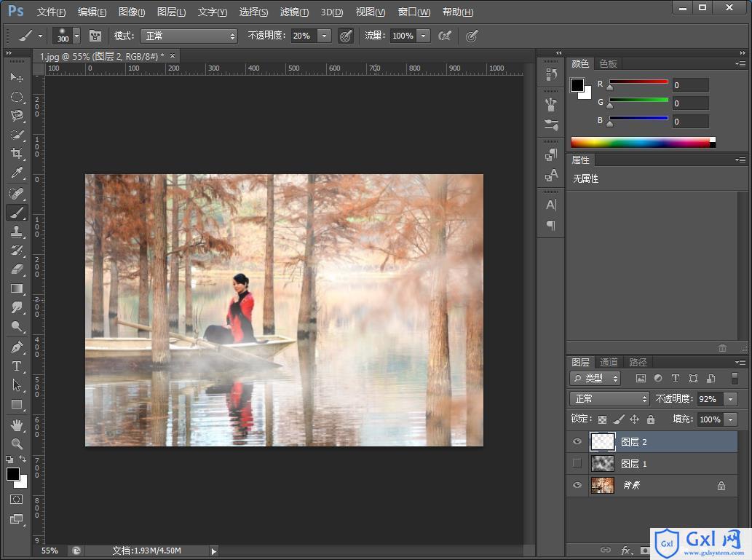This screenshot has height=560, width=752.
Task: Click the foreground color swatch in toolbox
Action: pyautogui.click(x=13, y=473)
